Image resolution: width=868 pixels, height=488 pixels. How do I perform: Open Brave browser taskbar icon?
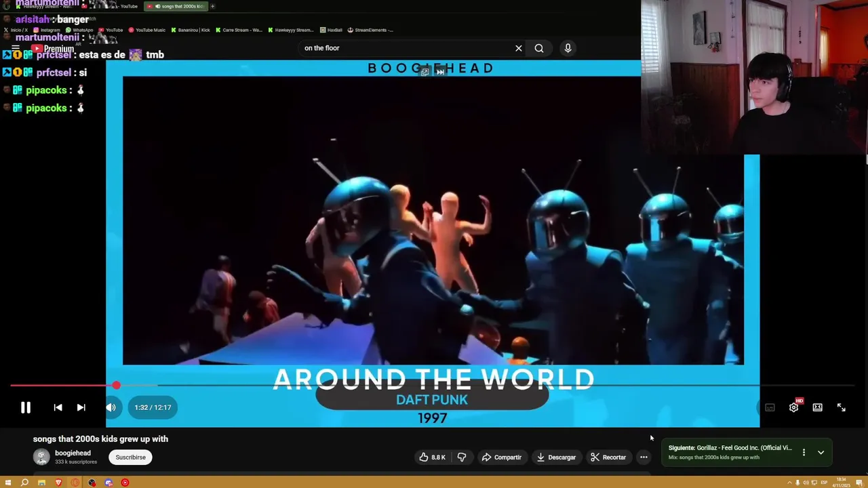[x=58, y=483]
